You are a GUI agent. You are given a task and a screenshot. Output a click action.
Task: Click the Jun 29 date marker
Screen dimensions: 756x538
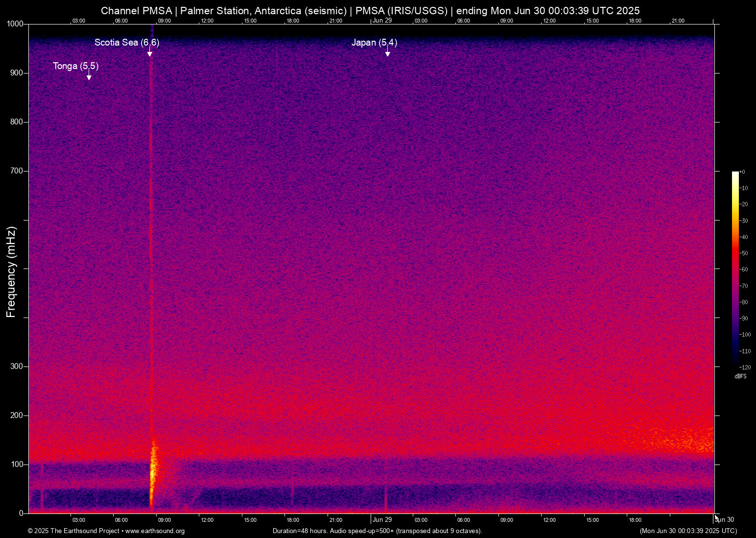tap(382, 519)
